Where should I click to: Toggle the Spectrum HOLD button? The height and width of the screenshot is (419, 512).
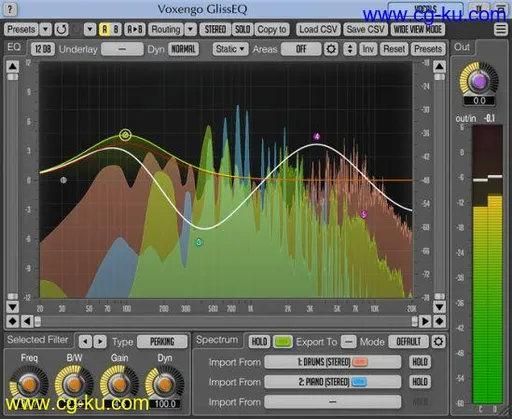click(259, 342)
